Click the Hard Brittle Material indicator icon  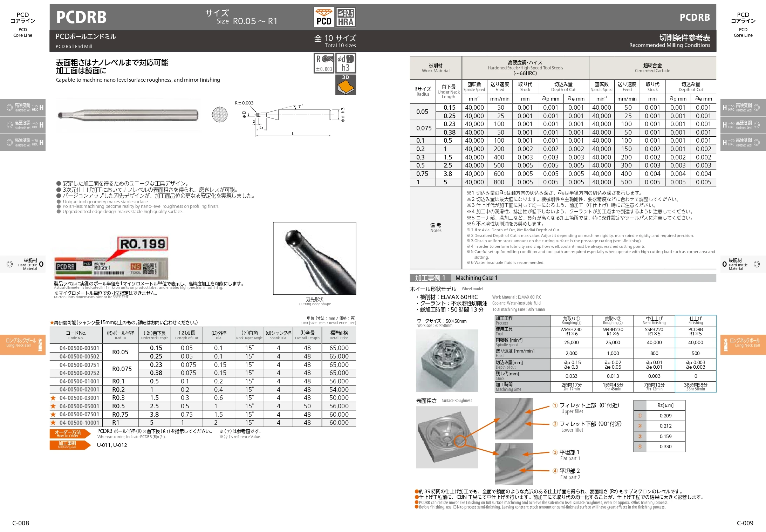click(x=23, y=264)
